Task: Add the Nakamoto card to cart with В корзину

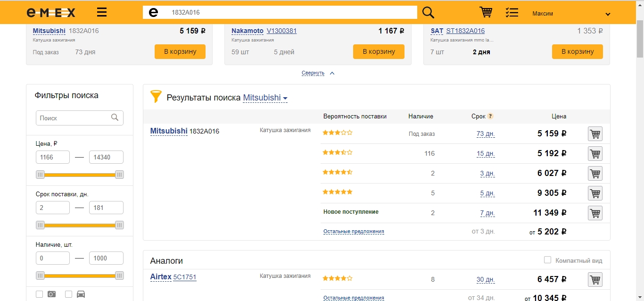Action: pos(379,51)
